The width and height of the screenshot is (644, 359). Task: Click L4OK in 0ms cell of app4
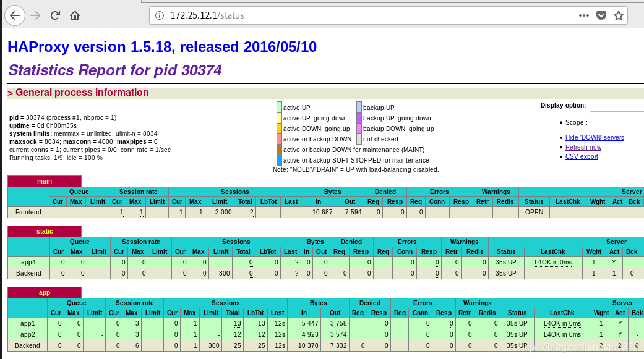click(x=553, y=262)
